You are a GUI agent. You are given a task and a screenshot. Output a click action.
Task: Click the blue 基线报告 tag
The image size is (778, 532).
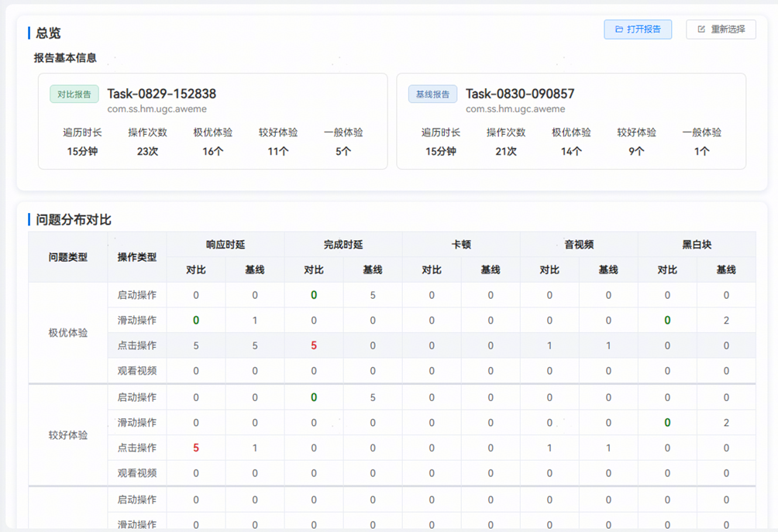(432, 94)
